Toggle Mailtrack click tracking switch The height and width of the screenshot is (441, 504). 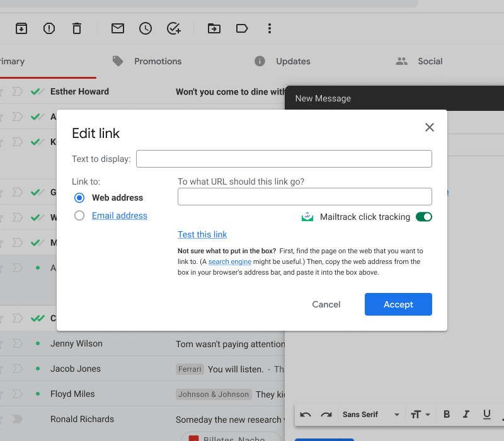[424, 217]
